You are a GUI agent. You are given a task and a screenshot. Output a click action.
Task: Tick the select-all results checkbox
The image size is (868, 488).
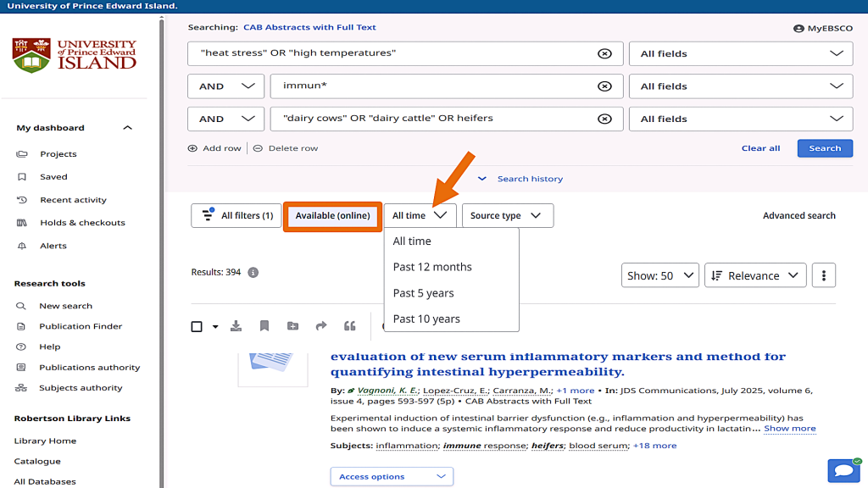click(x=197, y=326)
